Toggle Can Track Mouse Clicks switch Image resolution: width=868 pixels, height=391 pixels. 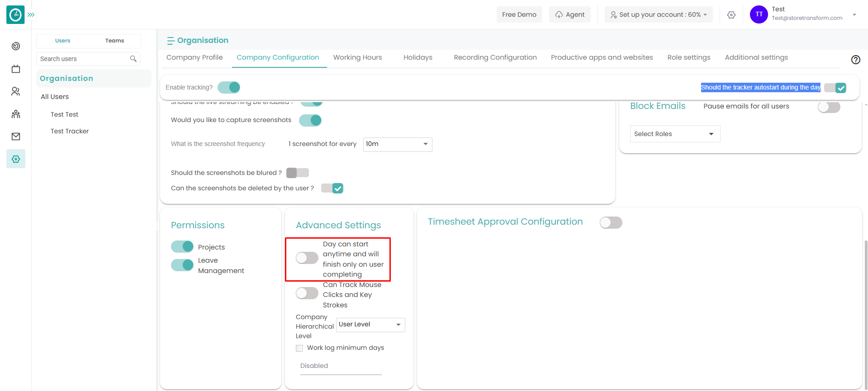click(x=307, y=293)
